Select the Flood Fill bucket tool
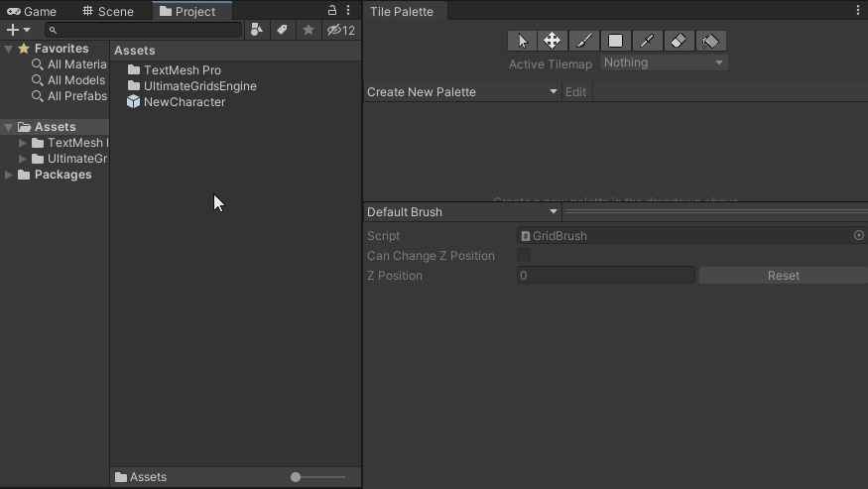868x489 pixels. 710,41
